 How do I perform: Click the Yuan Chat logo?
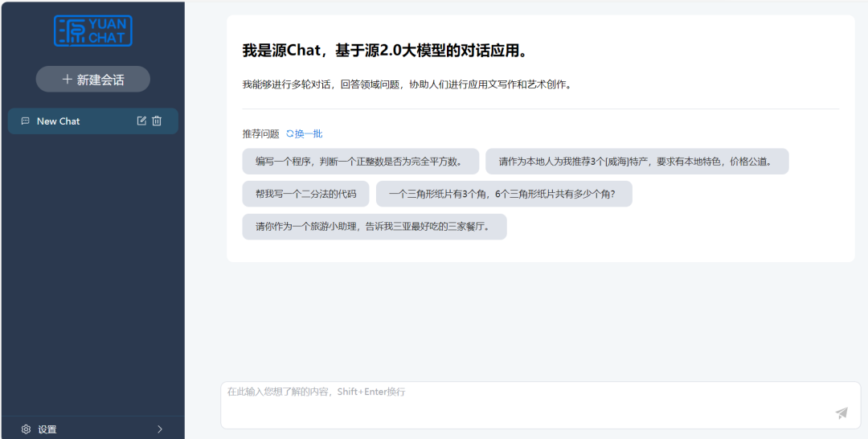point(93,31)
